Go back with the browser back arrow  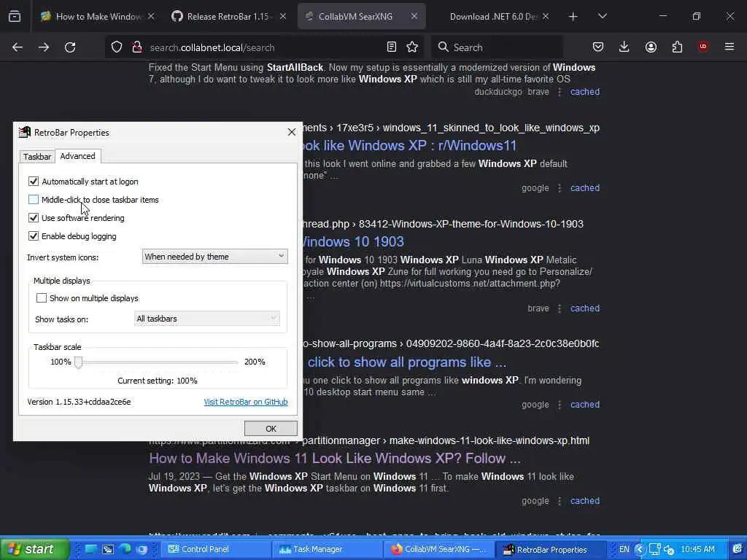[x=18, y=47]
